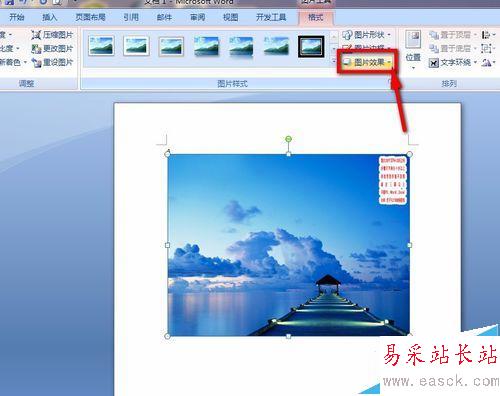Open the Contrast (对比度) dropdown
This screenshot has width=500, height=396.
pyautogui.click(x=9, y=49)
